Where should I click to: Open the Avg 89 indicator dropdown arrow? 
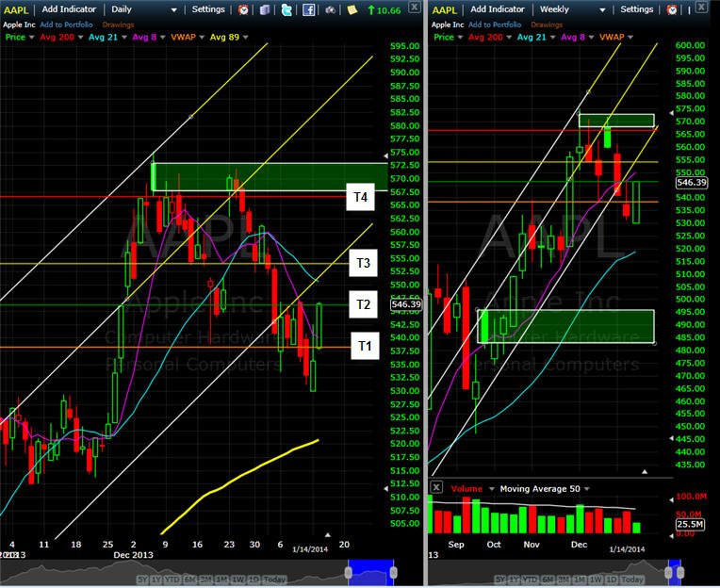[246, 37]
